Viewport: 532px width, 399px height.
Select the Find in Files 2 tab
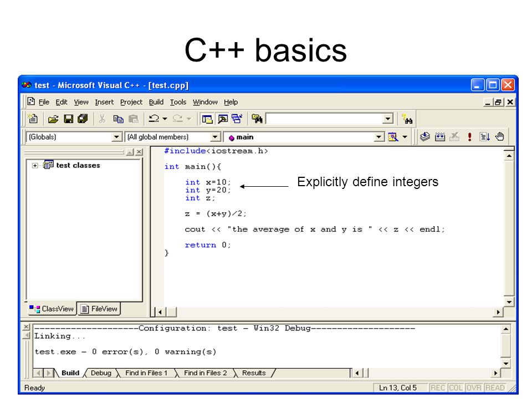click(205, 372)
